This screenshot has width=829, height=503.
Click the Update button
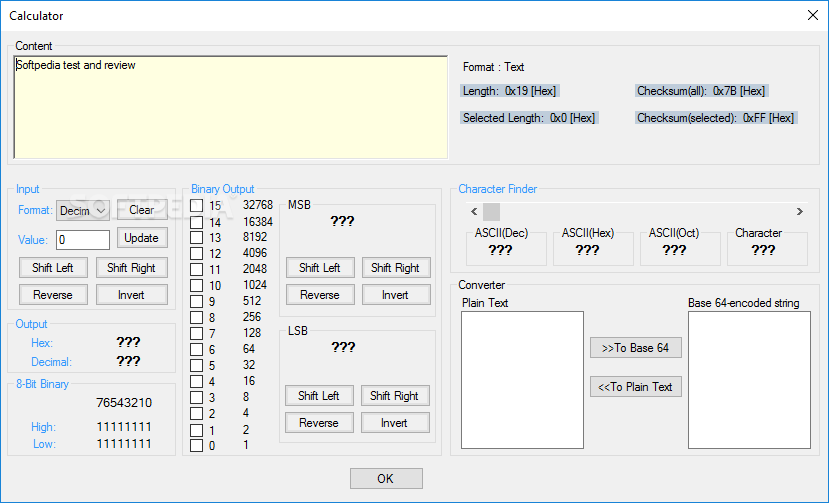(x=142, y=237)
